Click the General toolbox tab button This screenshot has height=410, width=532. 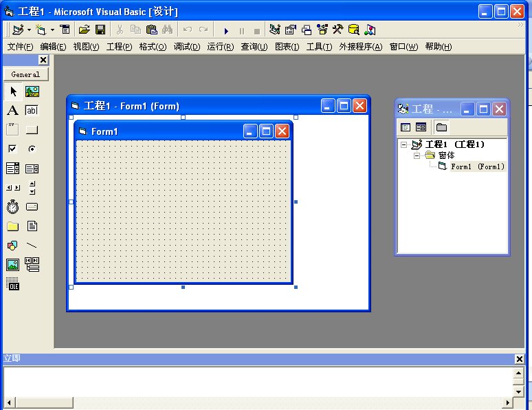pos(26,74)
